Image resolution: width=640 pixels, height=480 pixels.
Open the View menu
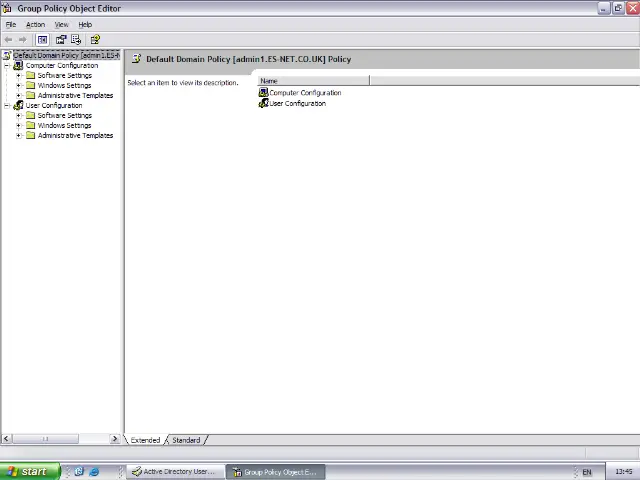(x=61, y=25)
